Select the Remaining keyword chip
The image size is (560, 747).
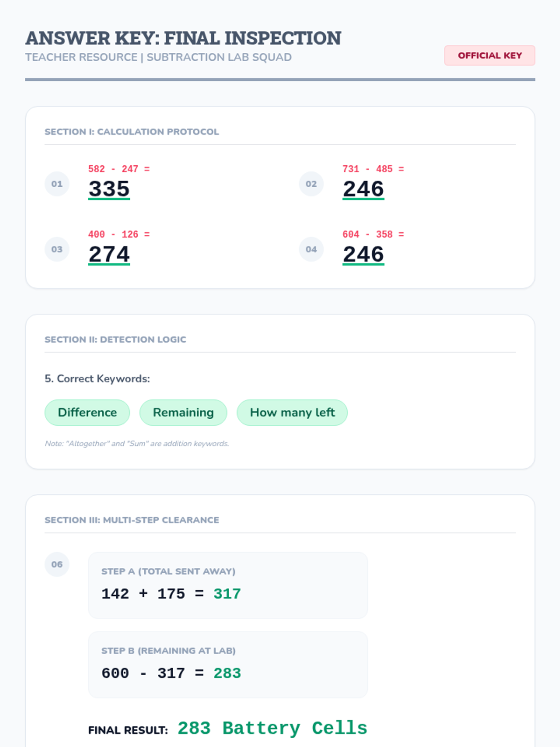(x=183, y=413)
